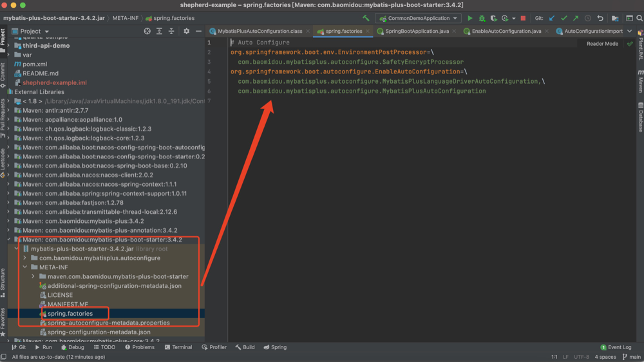The width and height of the screenshot is (644, 362).
Task: Open Event Log from status bar
Action: (x=616, y=347)
